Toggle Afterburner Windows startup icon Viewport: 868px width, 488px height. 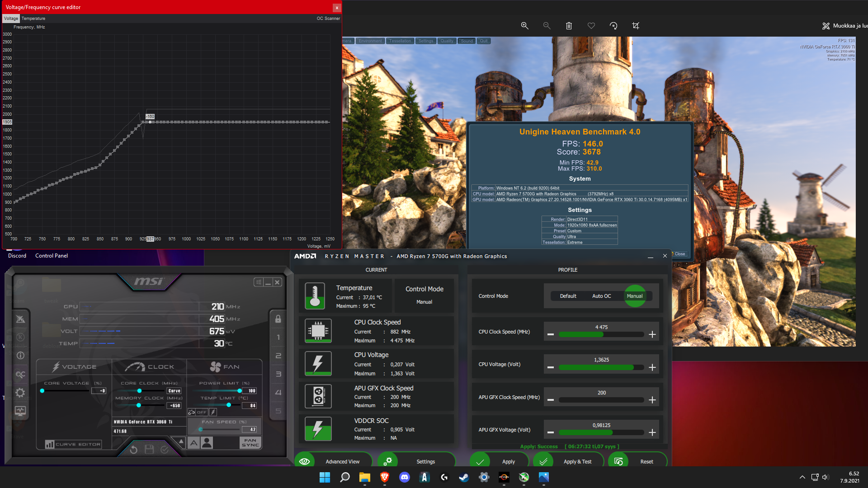pos(259,282)
